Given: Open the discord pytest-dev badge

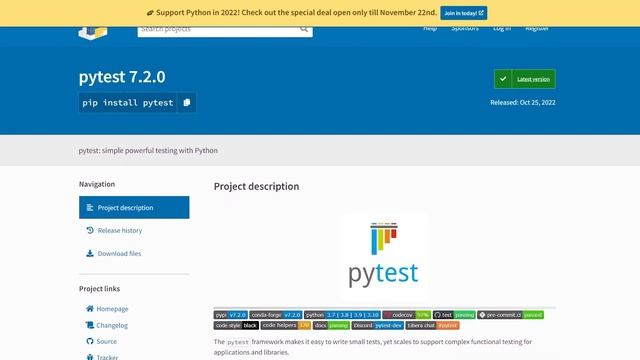Looking at the screenshot, I should (378, 325).
